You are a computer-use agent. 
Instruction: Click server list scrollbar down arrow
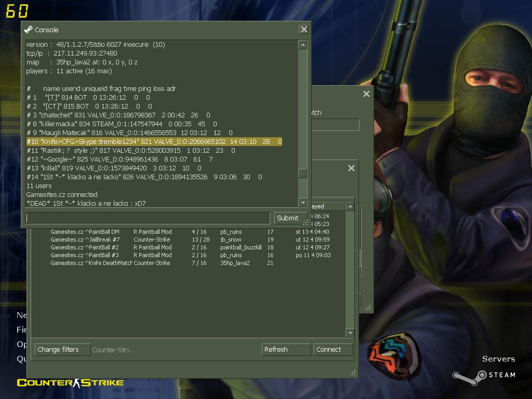[x=350, y=333]
